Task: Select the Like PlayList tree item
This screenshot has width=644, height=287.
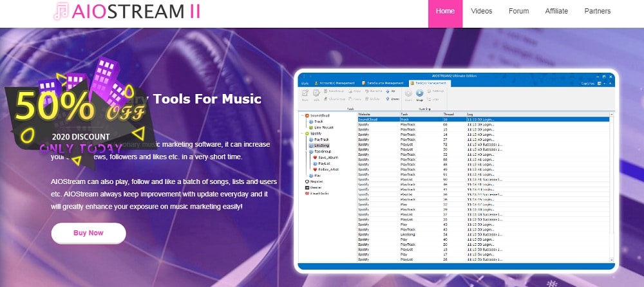Action: coord(321,127)
